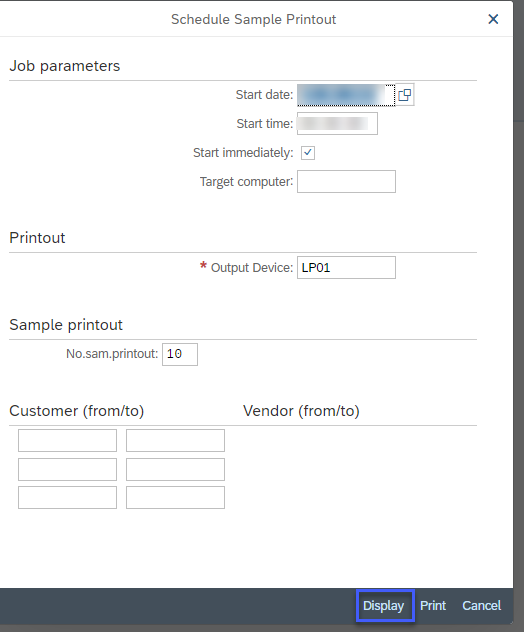The width and height of the screenshot is (524, 632).
Task: Click the Start time input field
Action: pos(337,123)
